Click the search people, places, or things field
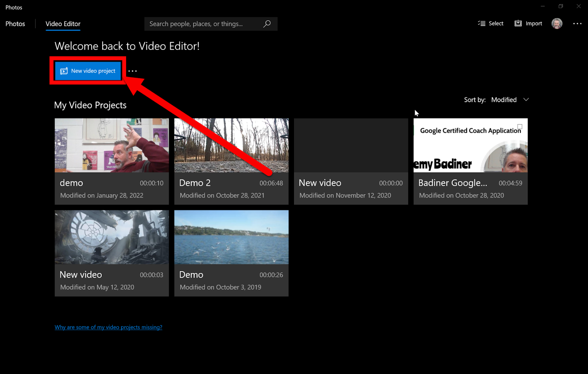The width and height of the screenshot is (588, 374). click(x=211, y=24)
